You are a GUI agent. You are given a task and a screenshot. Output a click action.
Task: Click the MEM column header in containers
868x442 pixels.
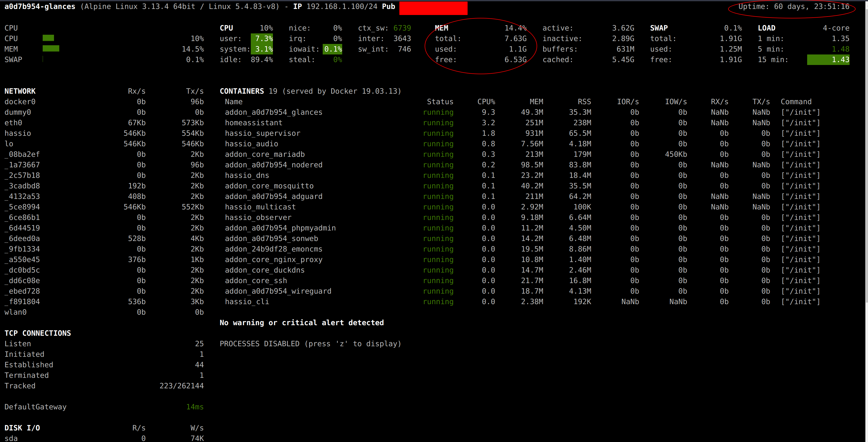click(536, 102)
